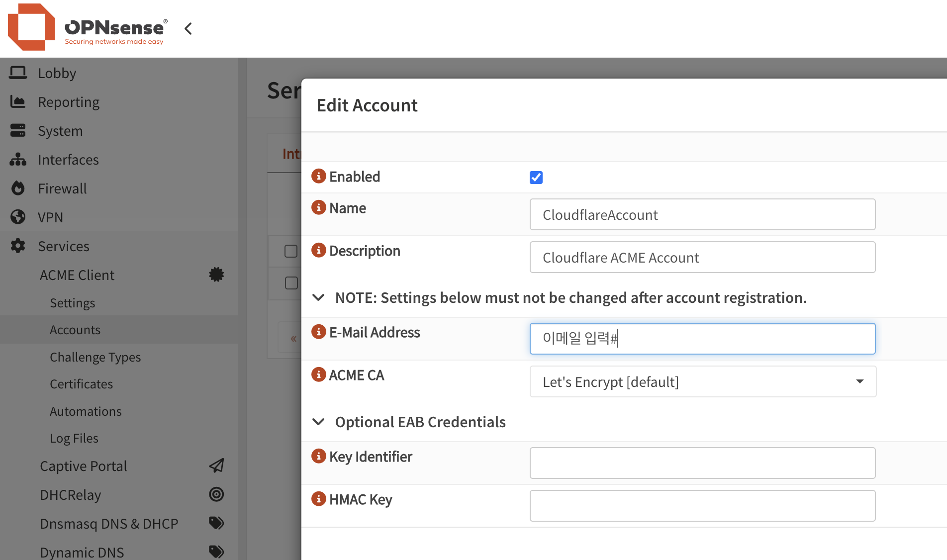
Task: Collapse the Optional EAB Credentials section
Action: point(318,422)
